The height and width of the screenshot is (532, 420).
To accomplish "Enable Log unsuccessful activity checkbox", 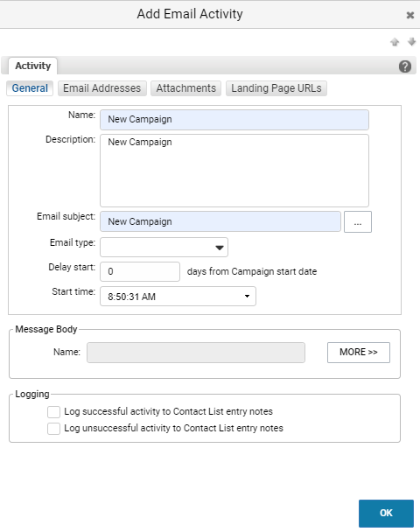I will pos(53,429).
